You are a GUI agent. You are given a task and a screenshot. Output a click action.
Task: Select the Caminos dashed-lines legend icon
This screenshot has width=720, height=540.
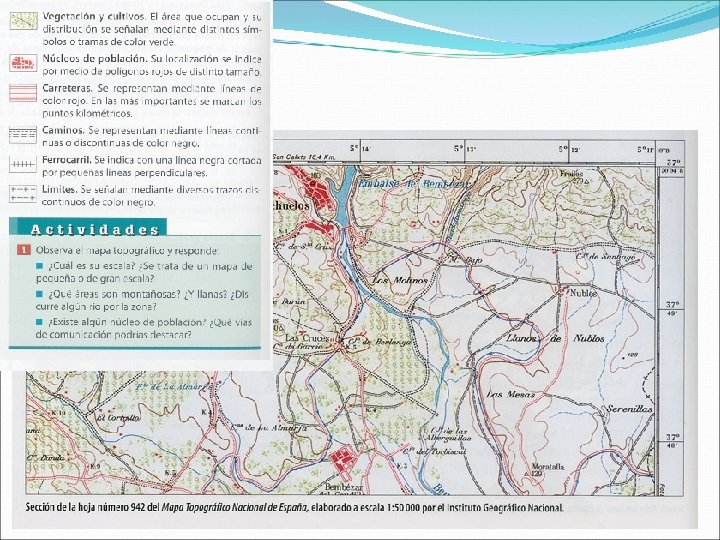pyautogui.click(x=23, y=135)
